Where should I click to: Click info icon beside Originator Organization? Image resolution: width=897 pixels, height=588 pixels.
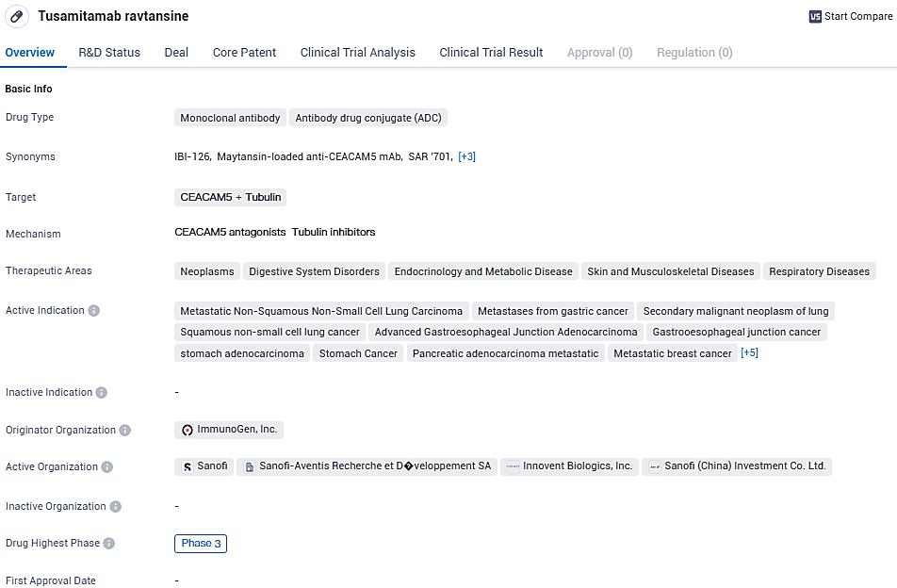click(125, 430)
